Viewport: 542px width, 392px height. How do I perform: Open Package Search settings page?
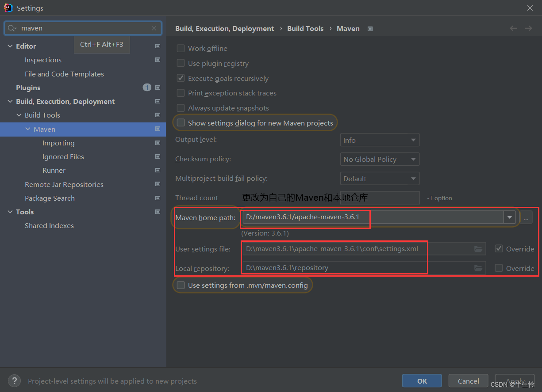point(50,198)
